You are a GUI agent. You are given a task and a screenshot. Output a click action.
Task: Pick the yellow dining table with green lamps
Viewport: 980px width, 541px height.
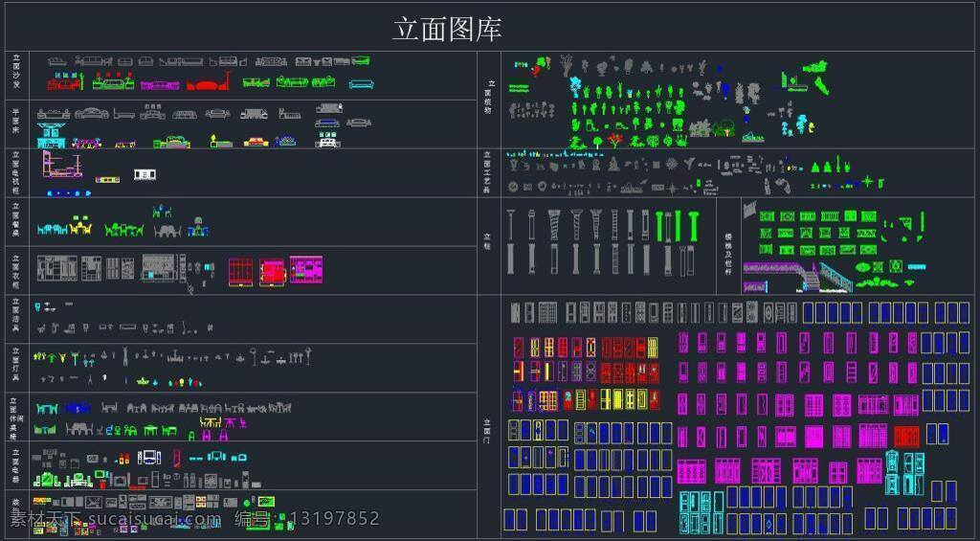[x=81, y=225]
